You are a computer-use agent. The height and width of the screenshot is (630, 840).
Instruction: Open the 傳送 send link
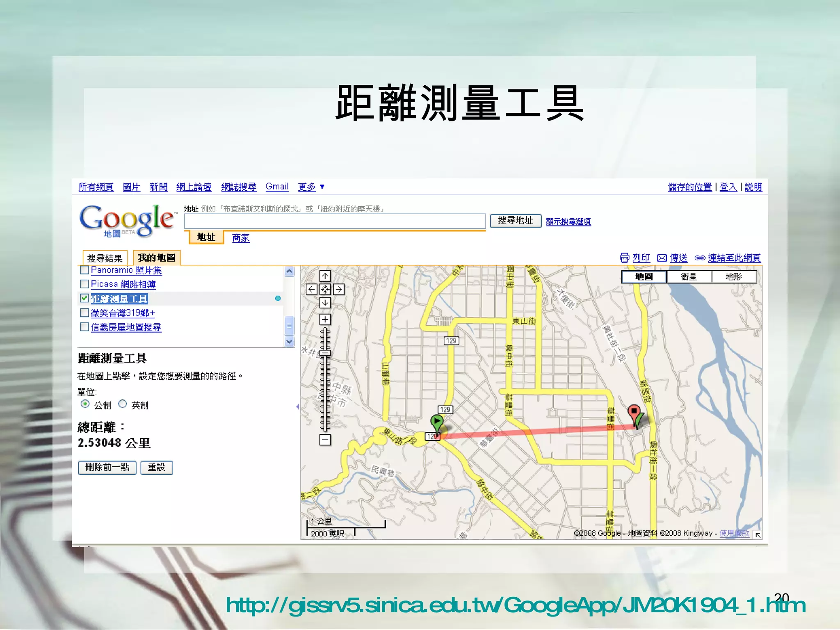(x=679, y=258)
